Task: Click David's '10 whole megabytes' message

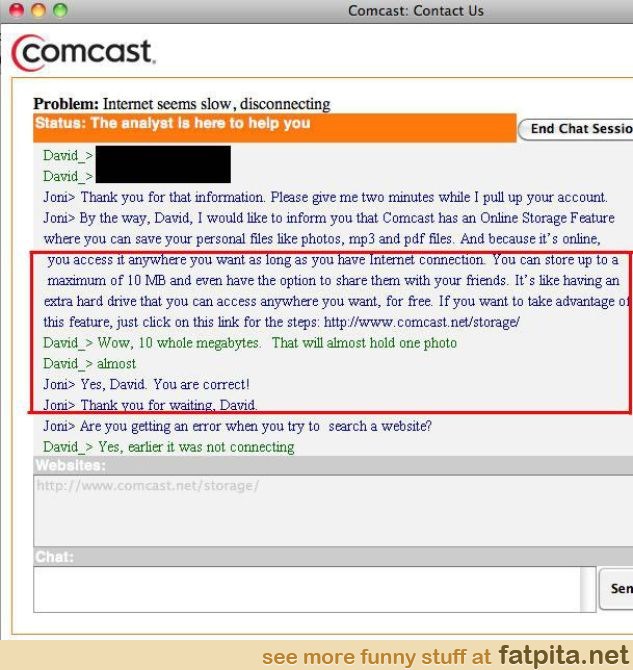Action: [250, 343]
